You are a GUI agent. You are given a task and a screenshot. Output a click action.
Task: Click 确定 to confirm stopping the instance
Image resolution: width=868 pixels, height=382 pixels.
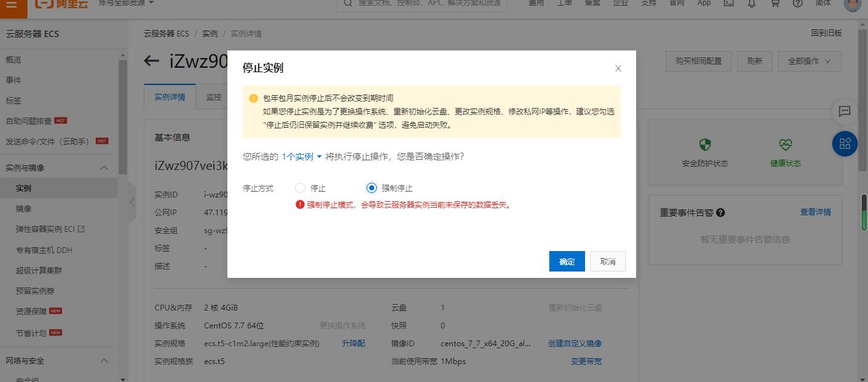point(567,261)
